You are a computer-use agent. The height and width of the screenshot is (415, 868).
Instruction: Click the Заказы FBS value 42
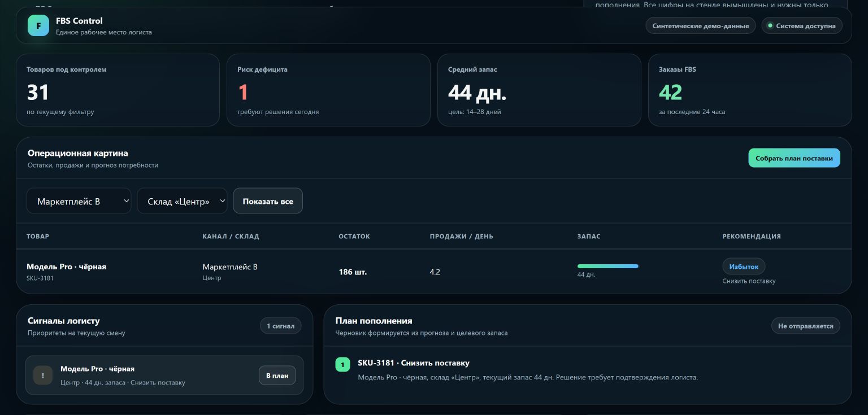670,92
